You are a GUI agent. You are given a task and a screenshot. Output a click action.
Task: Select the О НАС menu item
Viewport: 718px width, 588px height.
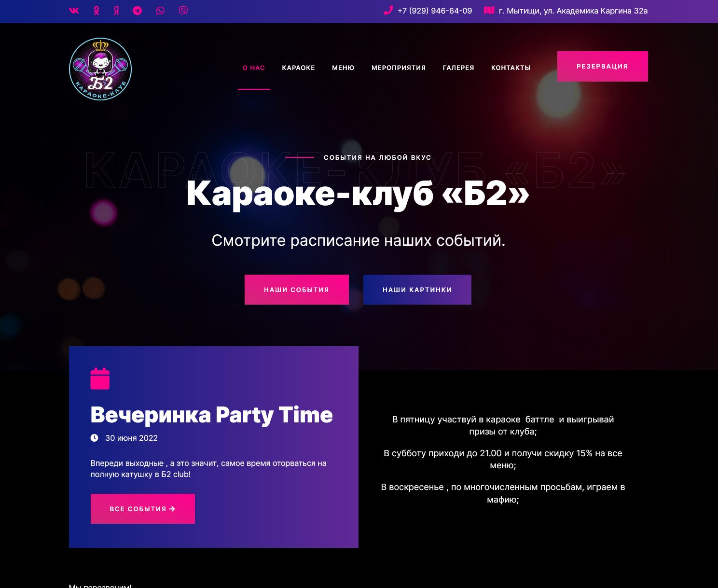click(x=254, y=68)
